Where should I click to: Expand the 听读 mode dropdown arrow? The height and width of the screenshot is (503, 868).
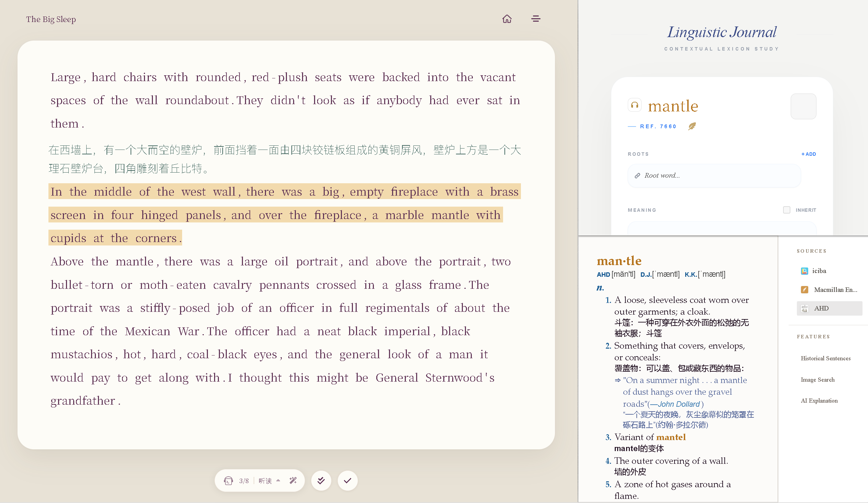(278, 480)
